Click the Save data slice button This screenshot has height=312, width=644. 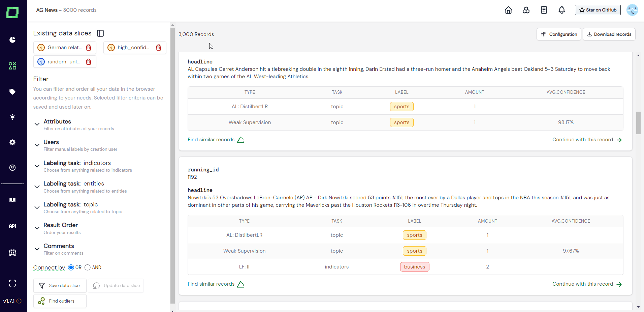[x=60, y=286]
